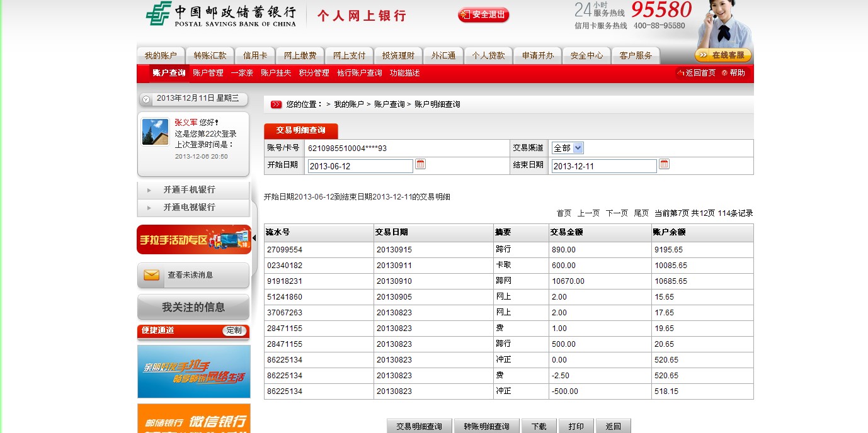Screen dimensions: 868x433
Task: Select 账户管理 in the red submenu
Action: pyautogui.click(x=208, y=73)
